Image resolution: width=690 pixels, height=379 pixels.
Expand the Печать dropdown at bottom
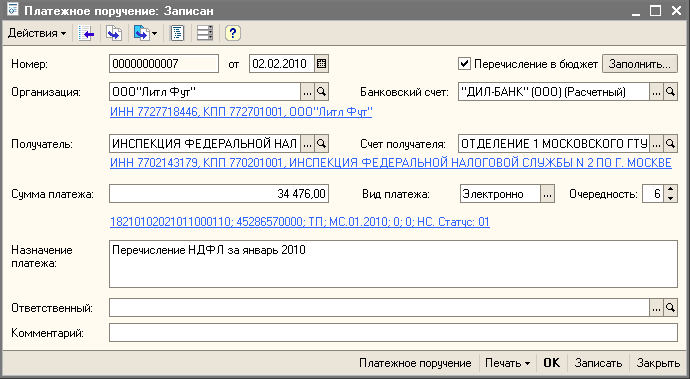(x=507, y=363)
